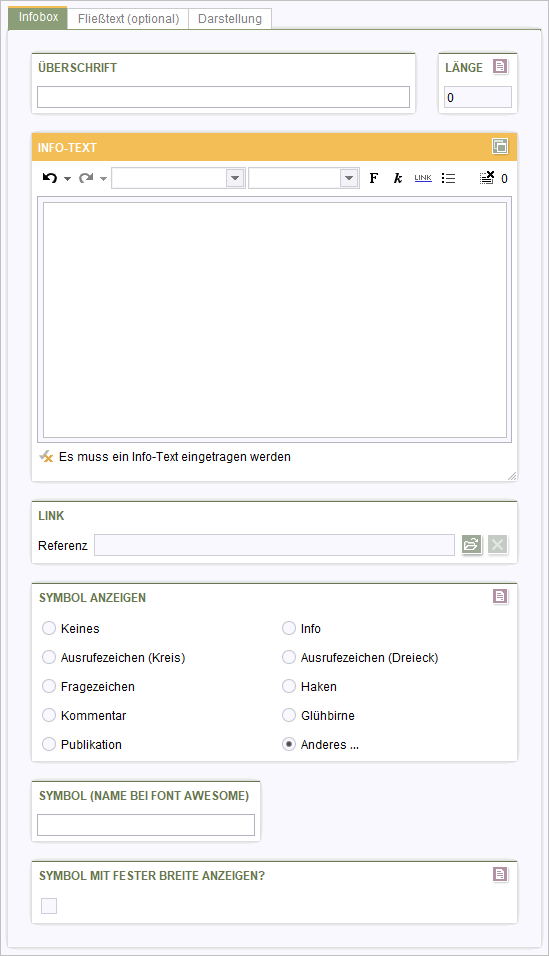Image resolution: width=549 pixels, height=956 pixels.
Task: Apply bold with the F icon
Action: click(x=374, y=178)
